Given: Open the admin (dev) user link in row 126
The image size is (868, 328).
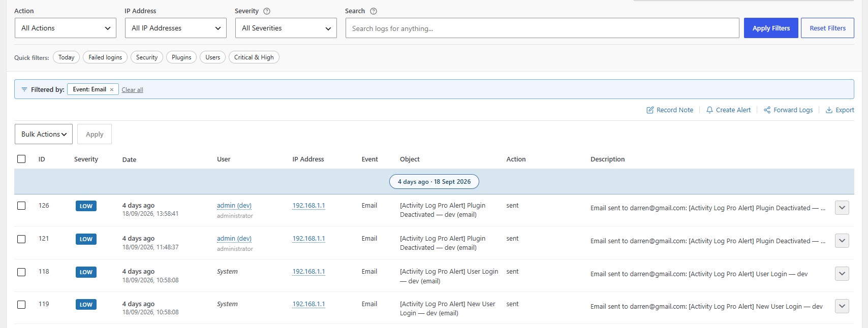Looking at the screenshot, I should tap(234, 206).
